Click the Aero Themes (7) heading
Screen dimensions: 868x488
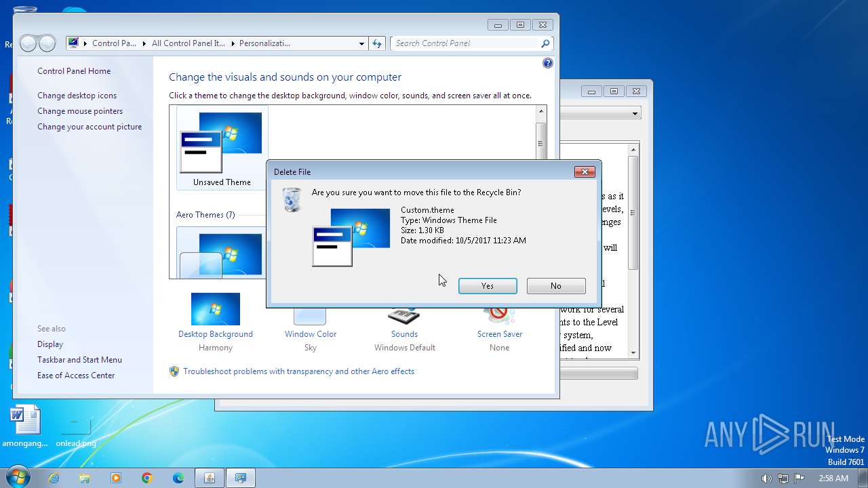coord(205,215)
